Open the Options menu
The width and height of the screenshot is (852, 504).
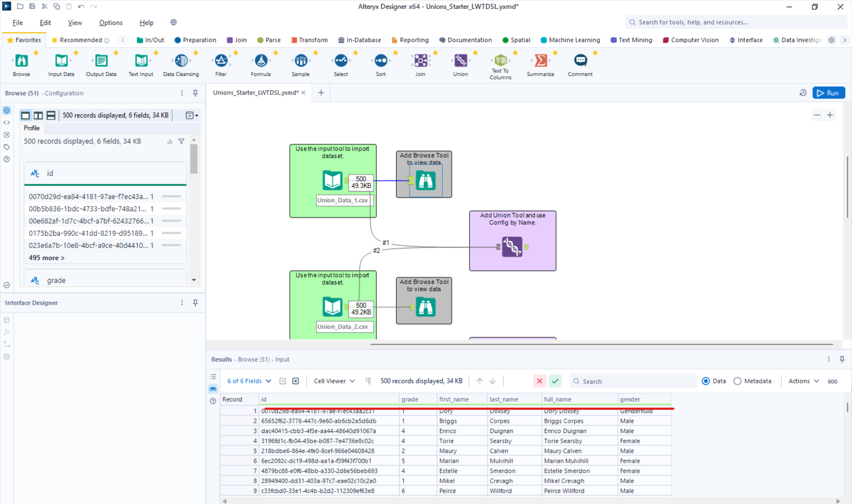[x=110, y=23]
